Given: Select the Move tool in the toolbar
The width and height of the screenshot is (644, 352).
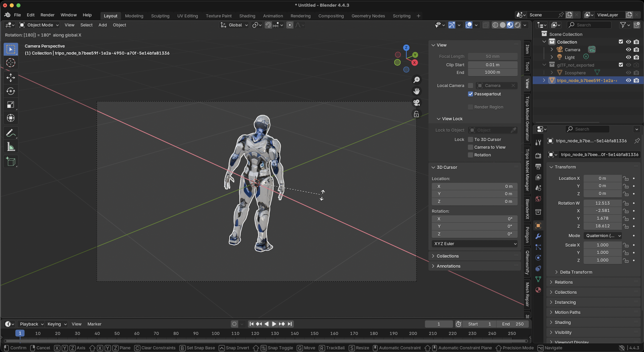Looking at the screenshot, I should tap(11, 78).
